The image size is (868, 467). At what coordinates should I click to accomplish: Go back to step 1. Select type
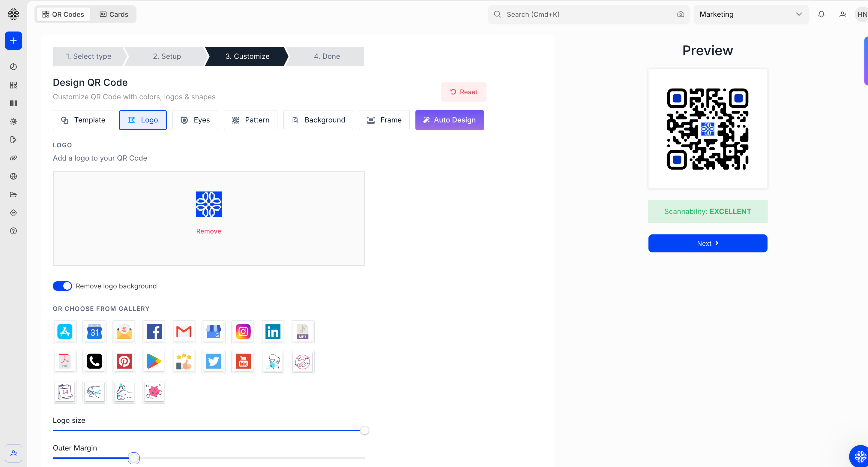coord(88,56)
